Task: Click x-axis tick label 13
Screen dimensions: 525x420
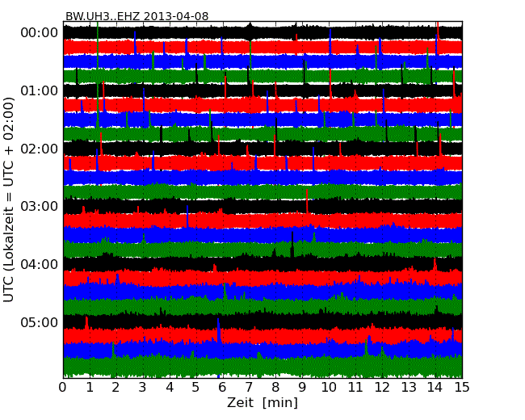Action: pyautogui.click(x=409, y=387)
